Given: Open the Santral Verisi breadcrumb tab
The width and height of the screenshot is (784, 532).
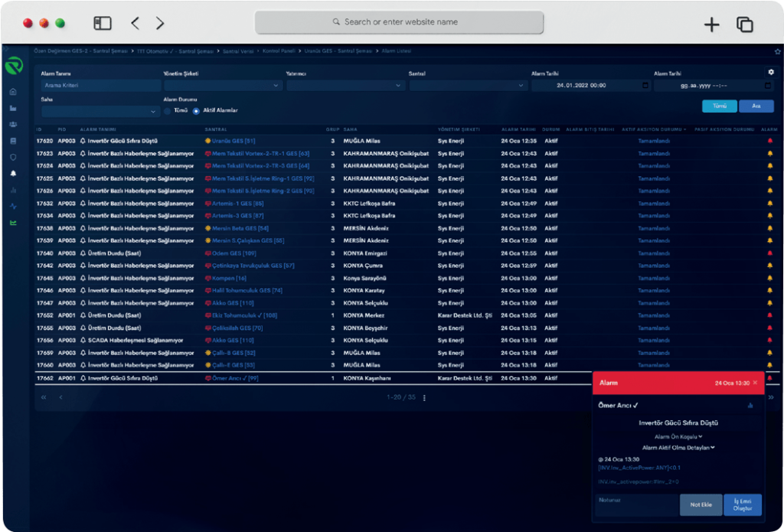Looking at the screenshot, I should tap(238, 51).
